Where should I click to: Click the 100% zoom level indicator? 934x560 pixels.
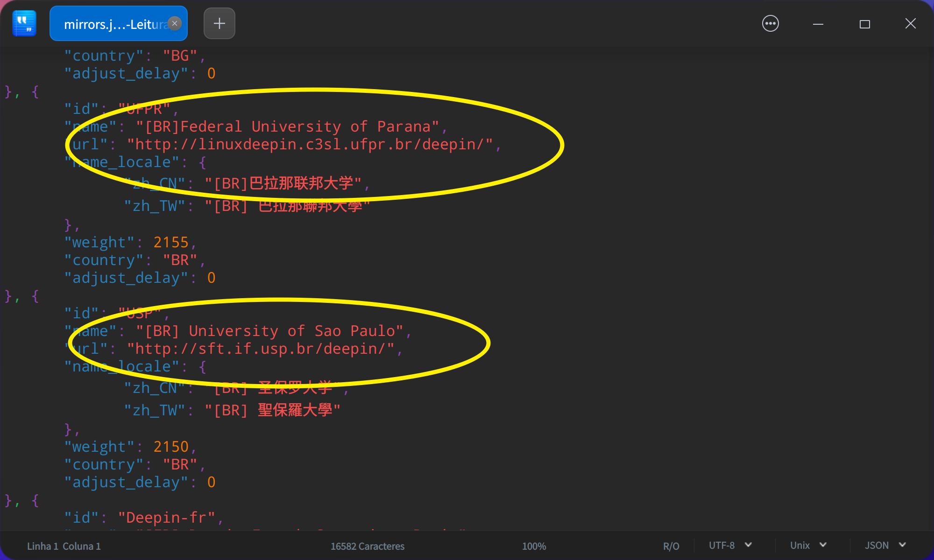click(534, 546)
